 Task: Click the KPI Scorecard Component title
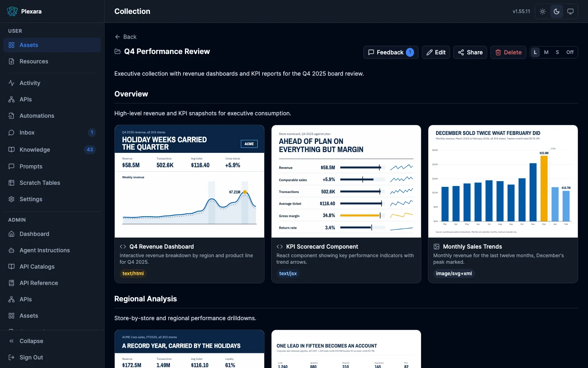[322, 247]
